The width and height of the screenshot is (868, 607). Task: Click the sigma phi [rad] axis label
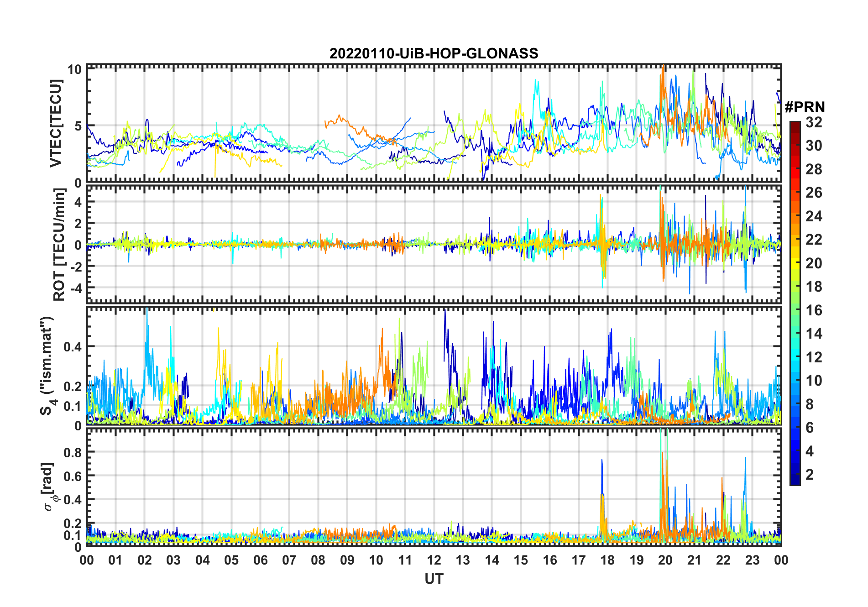(49, 487)
